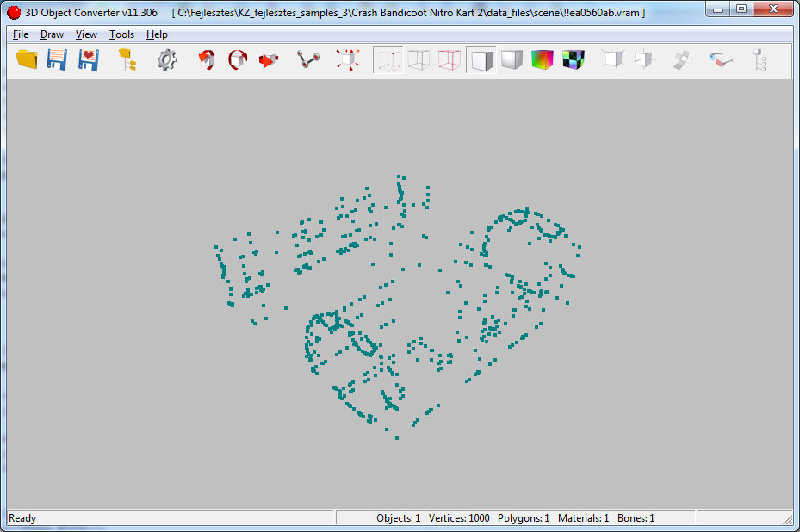The height and width of the screenshot is (532, 800).
Task: Open the Draw menu
Action: point(52,34)
